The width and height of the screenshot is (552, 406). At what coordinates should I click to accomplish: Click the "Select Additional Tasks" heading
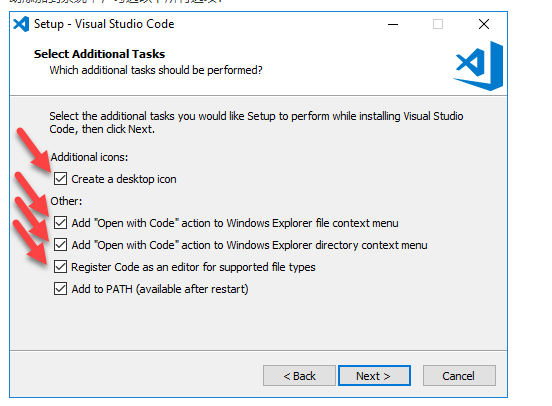click(99, 54)
